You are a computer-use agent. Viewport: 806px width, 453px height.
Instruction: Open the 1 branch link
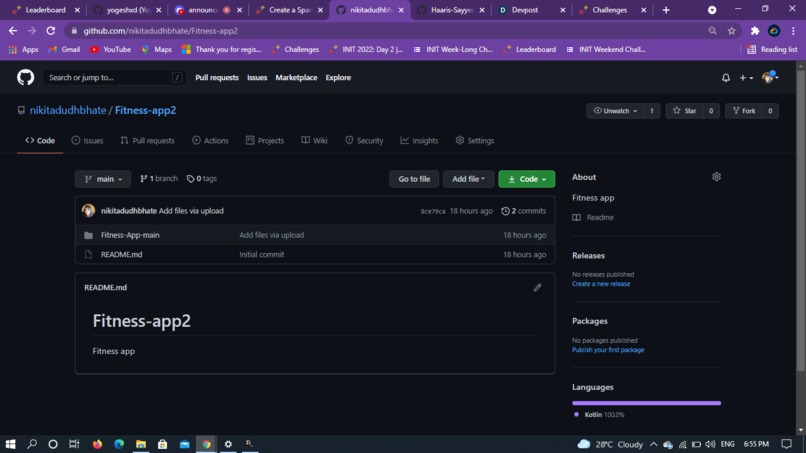point(159,178)
